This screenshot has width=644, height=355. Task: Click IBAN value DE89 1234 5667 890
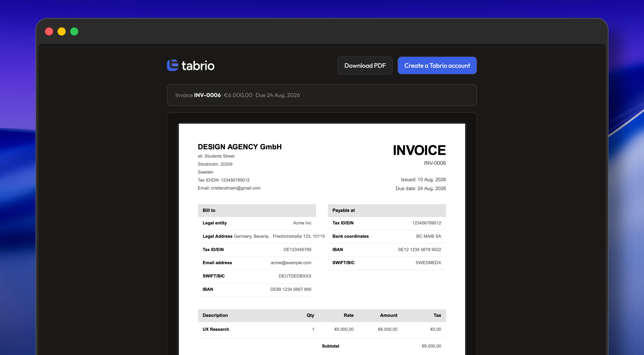point(291,289)
